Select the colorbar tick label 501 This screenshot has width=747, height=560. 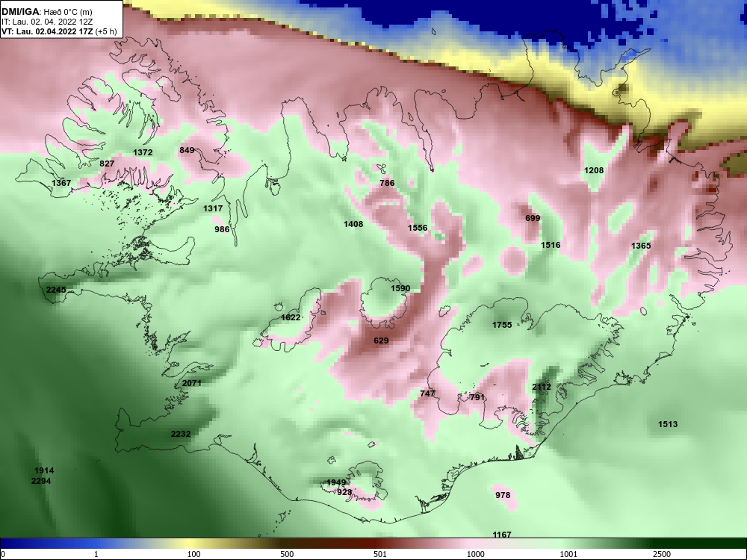(x=380, y=554)
